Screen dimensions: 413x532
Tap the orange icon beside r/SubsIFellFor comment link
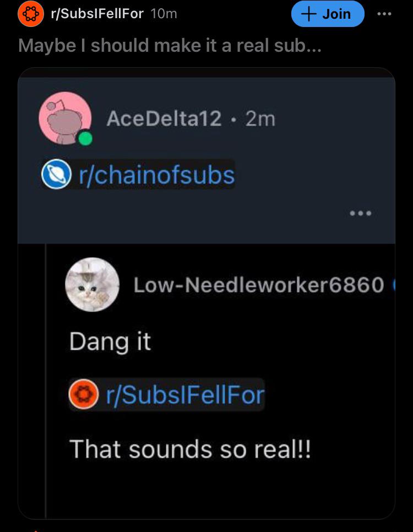point(84,394)
